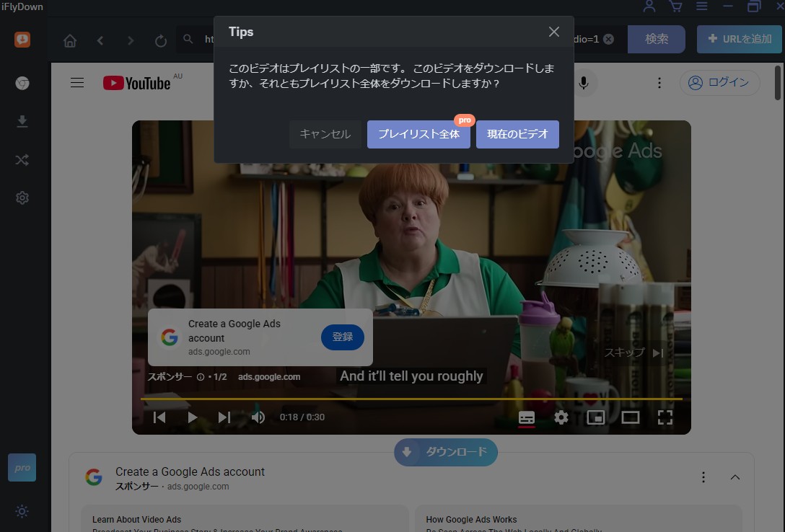
Task: Click スキップ to skip the ad
Action: coord(633,353)
